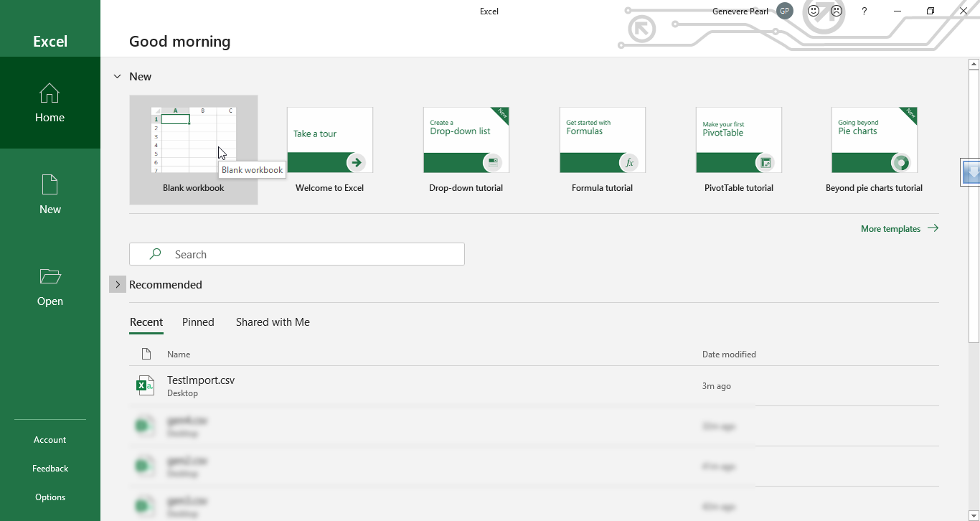Click the drop-down list icon on tutorial card
The width and height of the screenshot is (980, 521).
pos(493,163)
